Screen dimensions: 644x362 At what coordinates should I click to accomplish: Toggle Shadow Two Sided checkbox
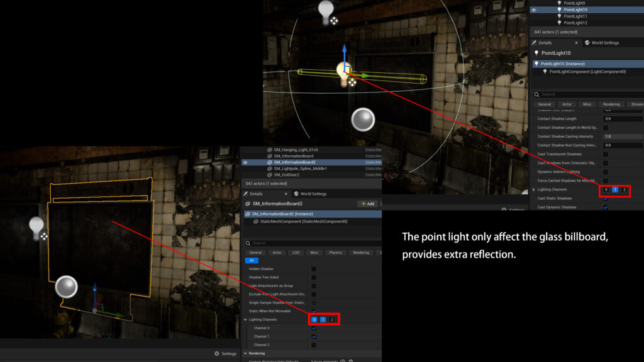pos(314,277)
